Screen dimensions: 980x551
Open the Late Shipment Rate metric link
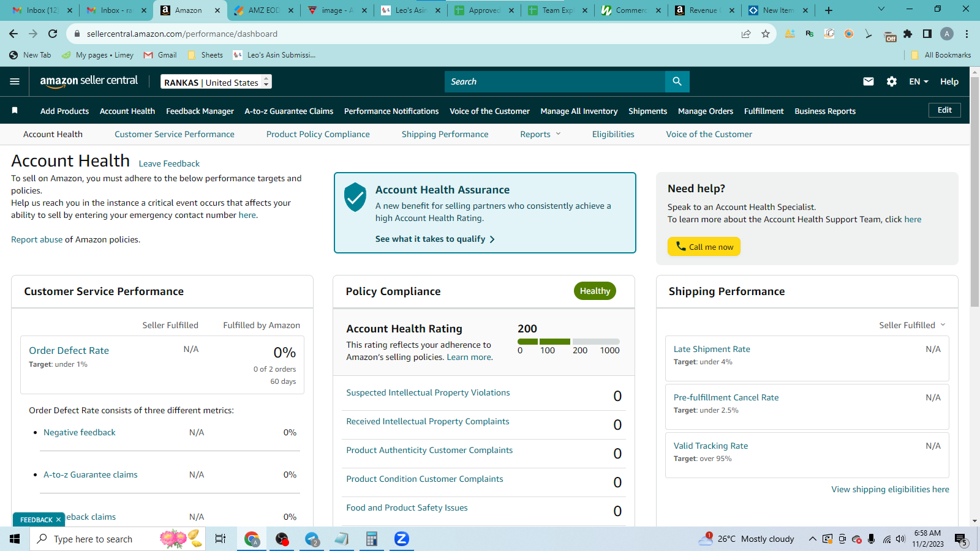point(712,349)
